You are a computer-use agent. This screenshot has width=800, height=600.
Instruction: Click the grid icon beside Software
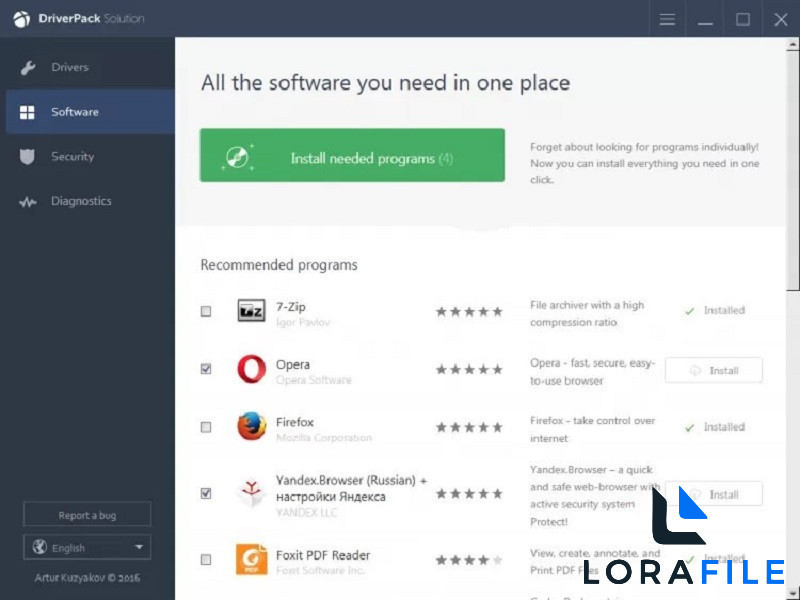(27, 112)
